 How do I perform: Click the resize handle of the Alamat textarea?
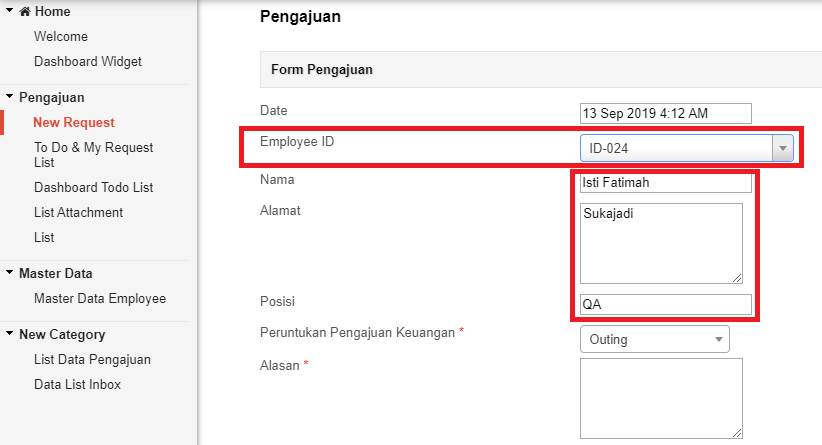pos(737,278)
